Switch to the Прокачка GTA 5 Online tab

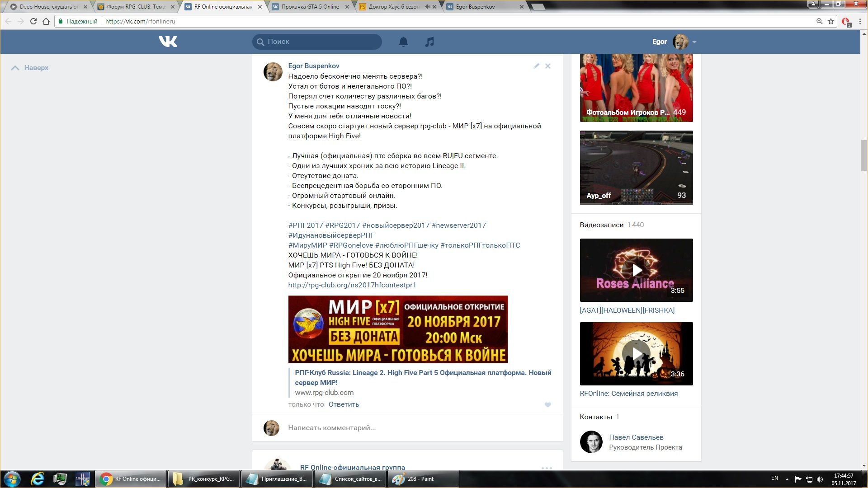click(310, 7)
